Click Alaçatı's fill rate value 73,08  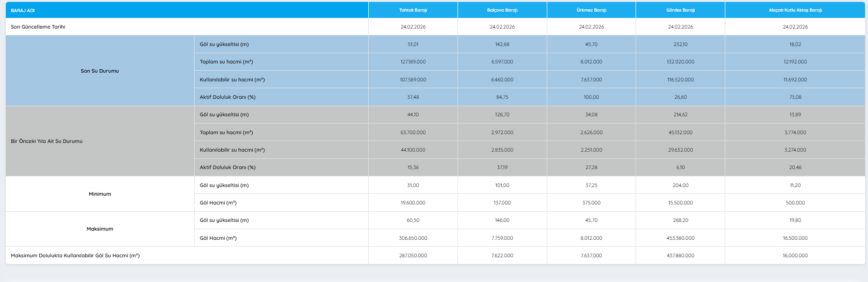pos(795,97)
